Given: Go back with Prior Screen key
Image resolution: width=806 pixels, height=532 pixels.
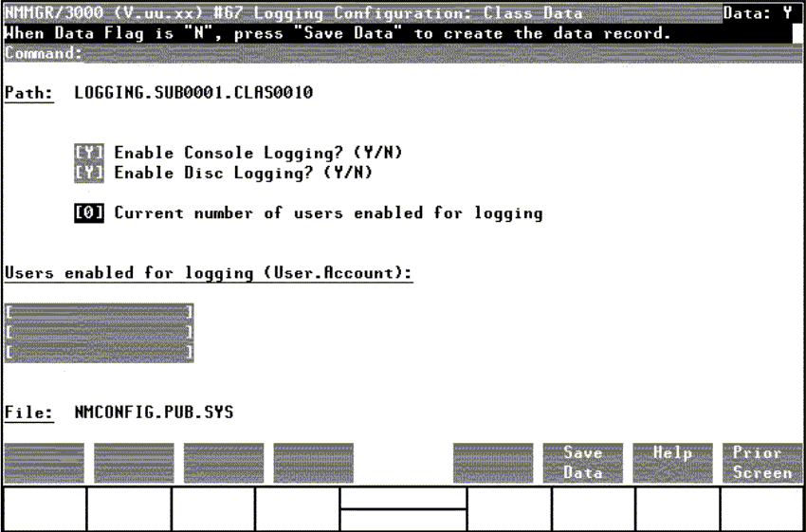Looking at the screenshot, I should pos(762,463).
